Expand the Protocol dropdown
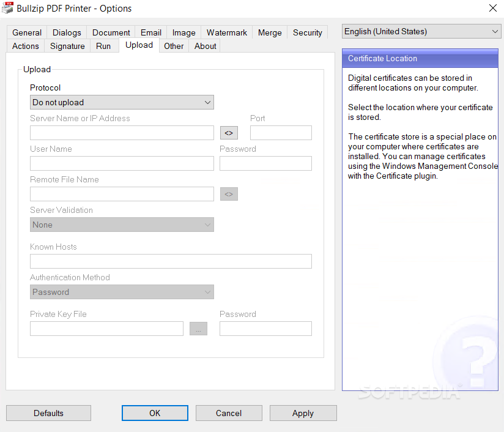The width and height of the screenshot is (504, 432). click(x=122, y=102)
